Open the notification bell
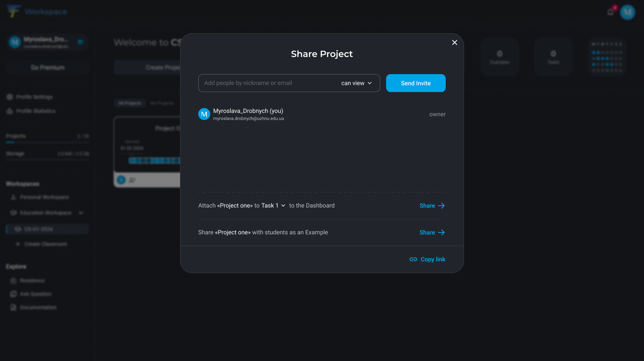Screen dimensions: 644x361 click(610, 12)
